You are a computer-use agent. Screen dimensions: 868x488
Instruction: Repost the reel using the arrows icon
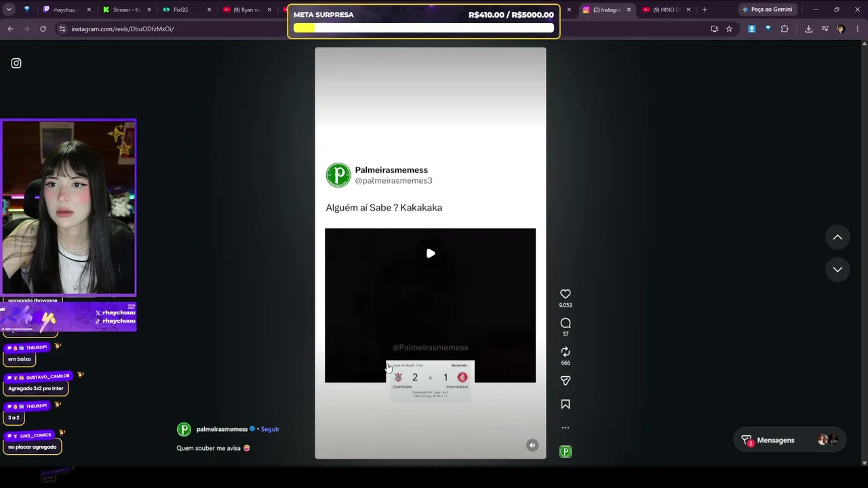565,352
